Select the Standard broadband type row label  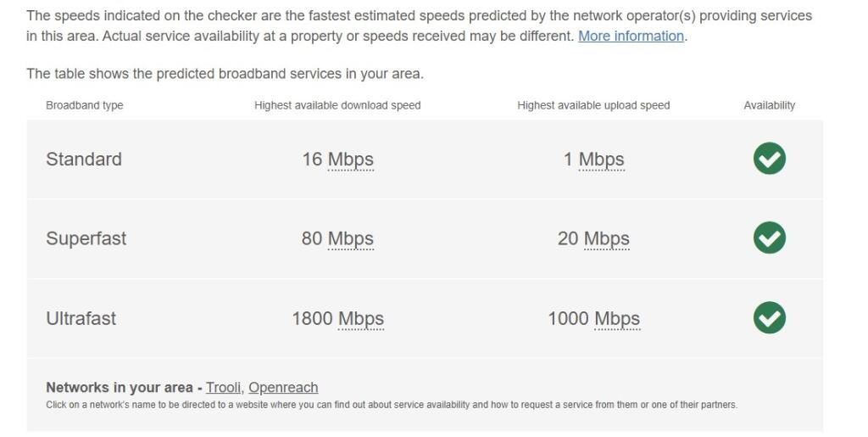point(84,159)
